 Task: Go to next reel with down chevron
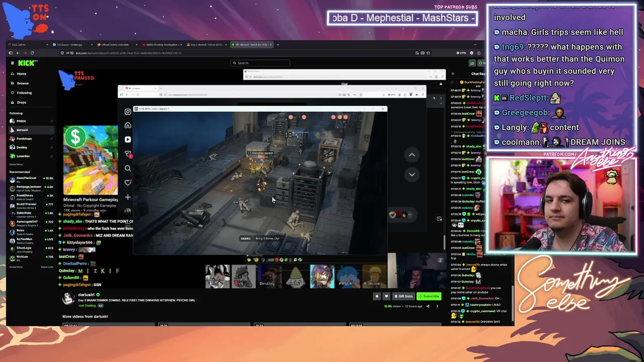(412, 174)
